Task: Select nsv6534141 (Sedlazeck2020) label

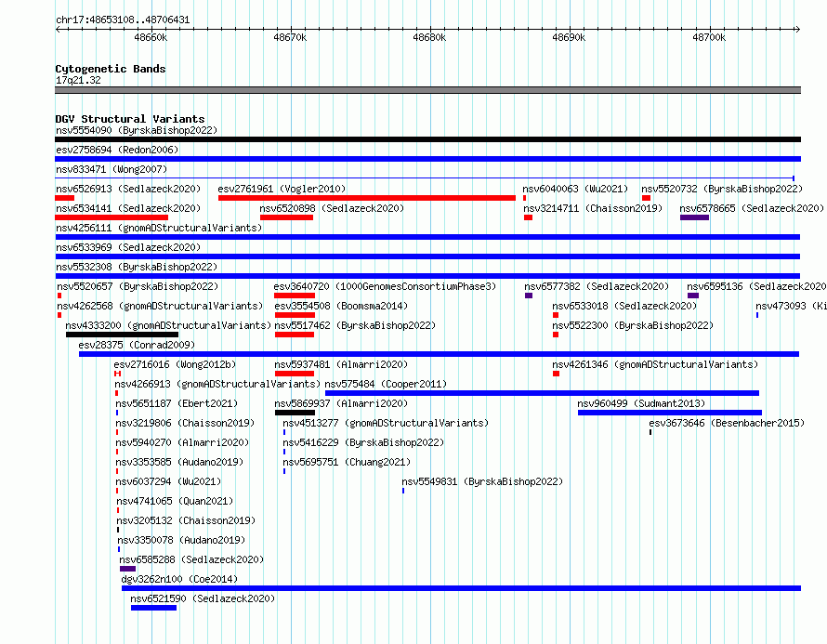Action: pos(128,208)
